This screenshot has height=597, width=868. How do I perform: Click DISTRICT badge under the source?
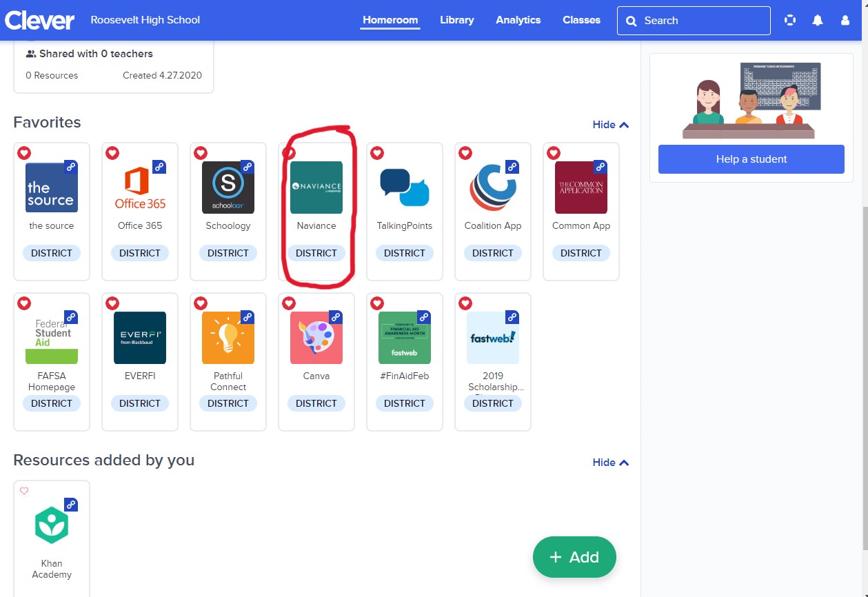[x=52, y=253]
